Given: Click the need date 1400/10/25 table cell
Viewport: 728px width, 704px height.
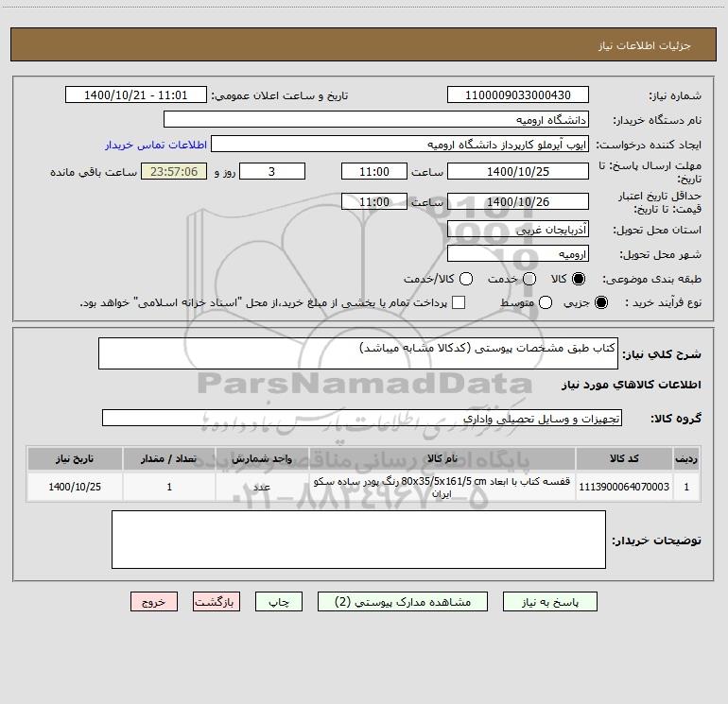Looking at the screenshot, I should click(75, 487).
